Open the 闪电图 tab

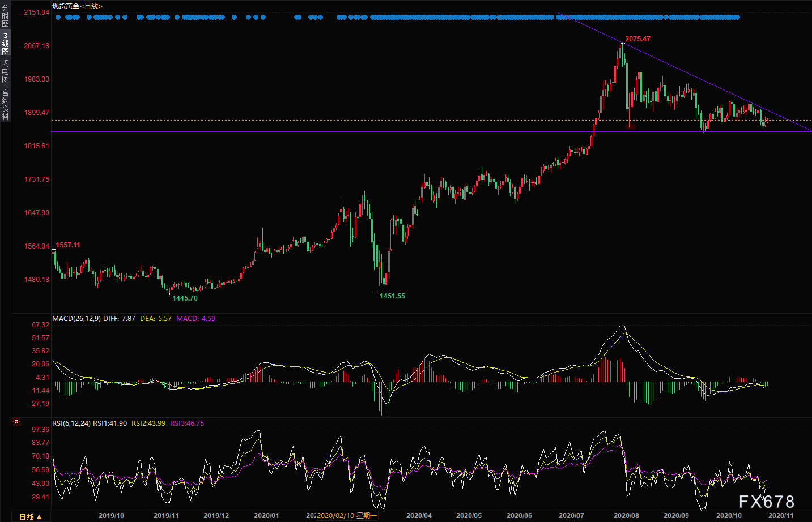coord(5,71)
